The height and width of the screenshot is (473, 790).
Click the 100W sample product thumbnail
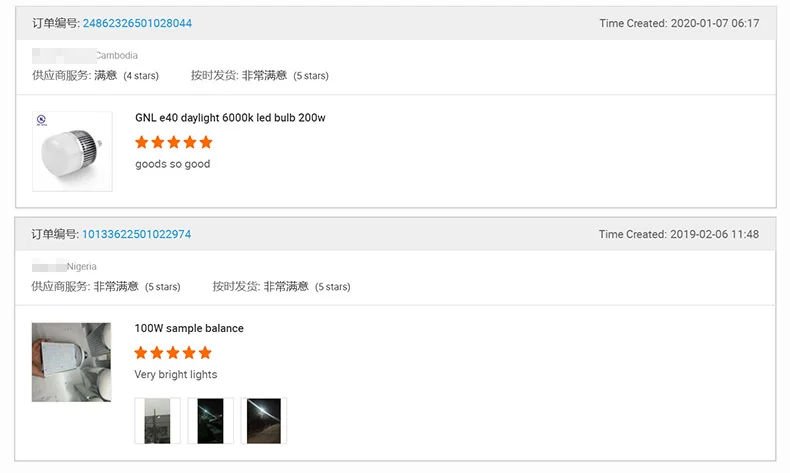click(71, 362)
